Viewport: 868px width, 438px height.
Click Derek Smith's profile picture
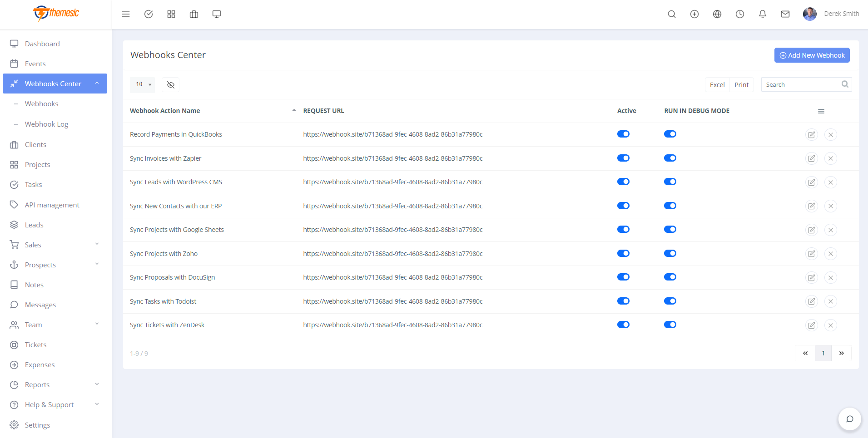(x=810, y=14)
